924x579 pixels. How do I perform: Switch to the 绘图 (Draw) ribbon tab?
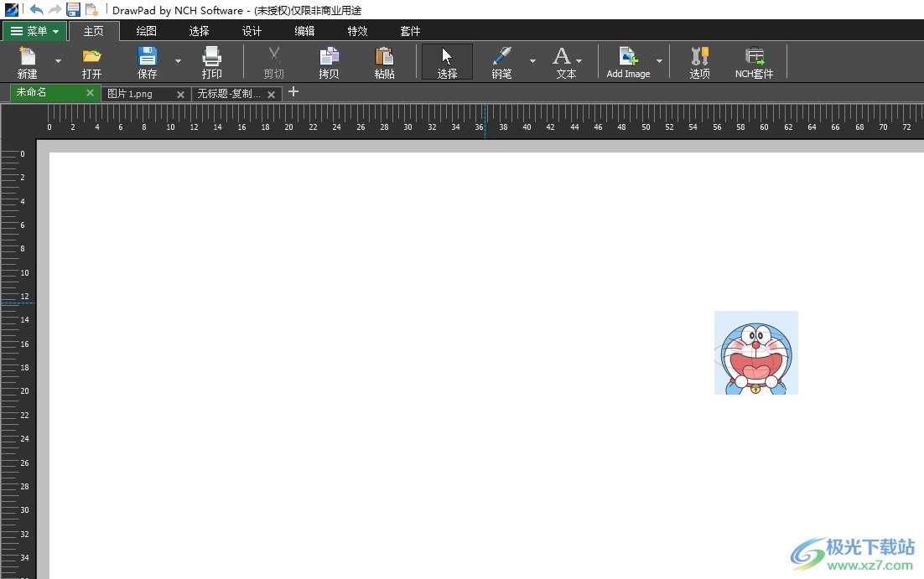pos(146,31)
